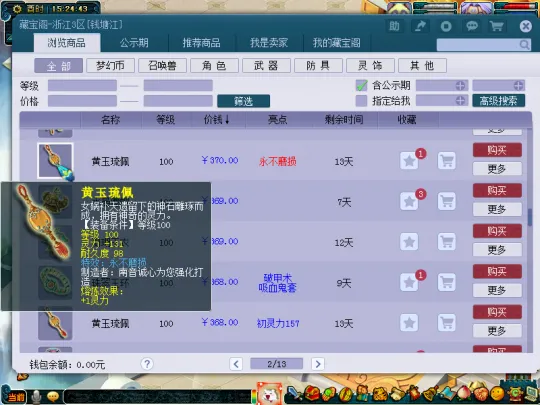Image resolution: width=540 pixels, height=405 pixels.
Task: Click the maximum 价格 input field
Action: [178, 101]
